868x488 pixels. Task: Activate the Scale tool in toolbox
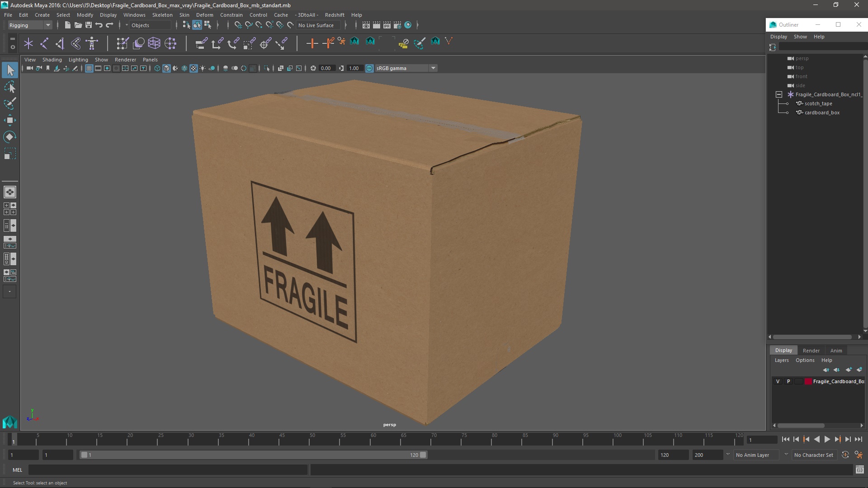(10, 154)
